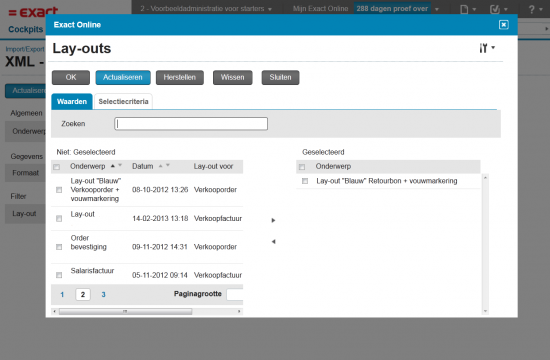Screen dimensions: 550x360
Task: Check the Lay-out 14-02-2013 Verkoopfactuur row
Action: pyautogui.click(x=59, y=219)
